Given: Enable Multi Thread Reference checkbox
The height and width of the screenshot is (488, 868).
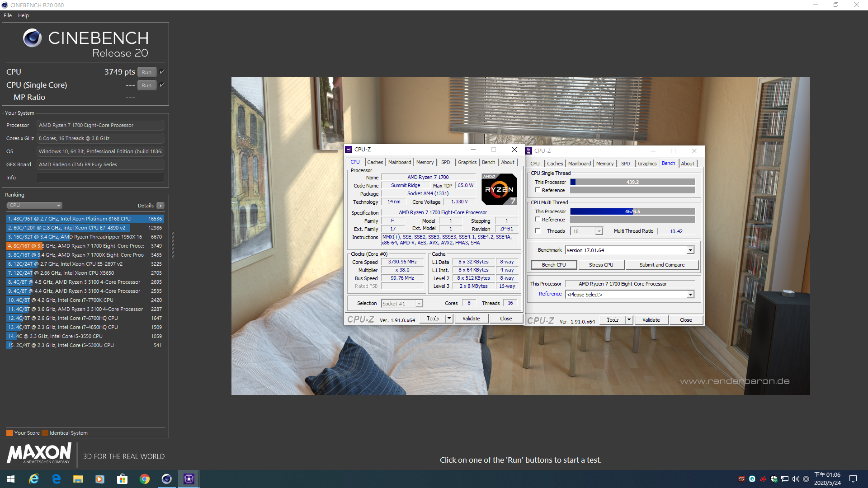Looking at the screenshot, I should (538, 219).
